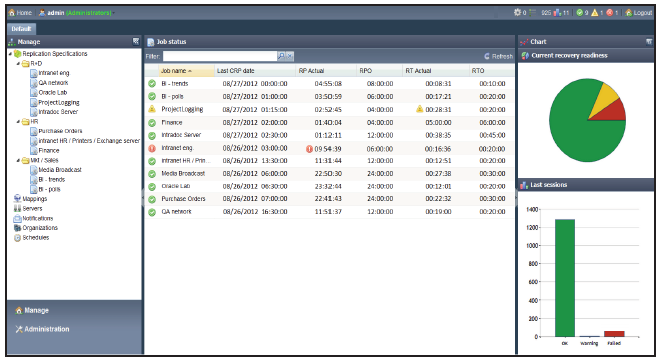Click the yellow warning count icon in header
660x362 pixels.
[594, 13]
